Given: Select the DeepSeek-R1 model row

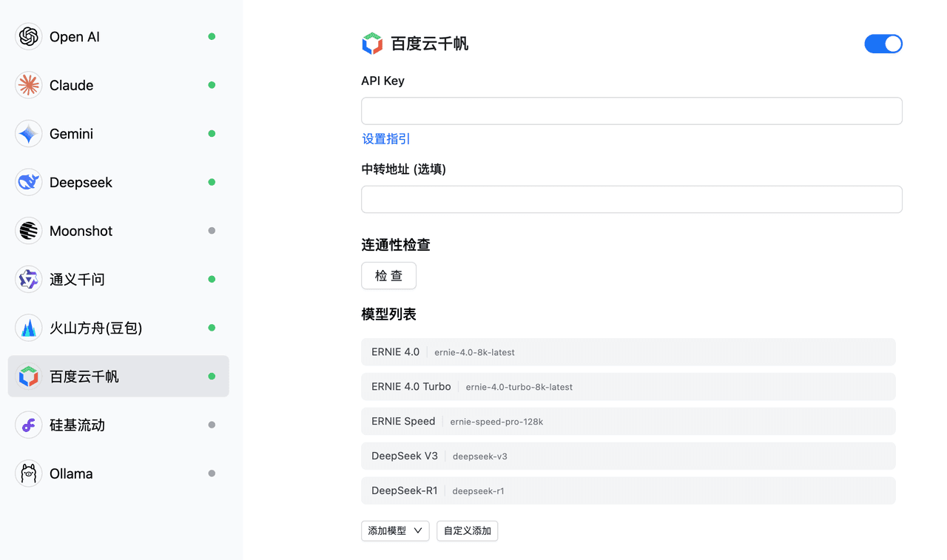Looking at the screenshot, I should click(628, 490).
